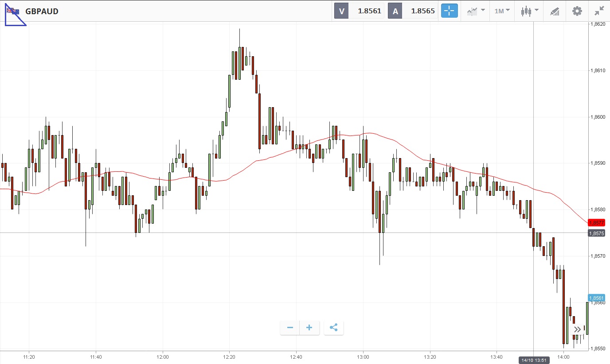
Task: Open the 1M timeframe dropdown
Action: tap(502, 11)
